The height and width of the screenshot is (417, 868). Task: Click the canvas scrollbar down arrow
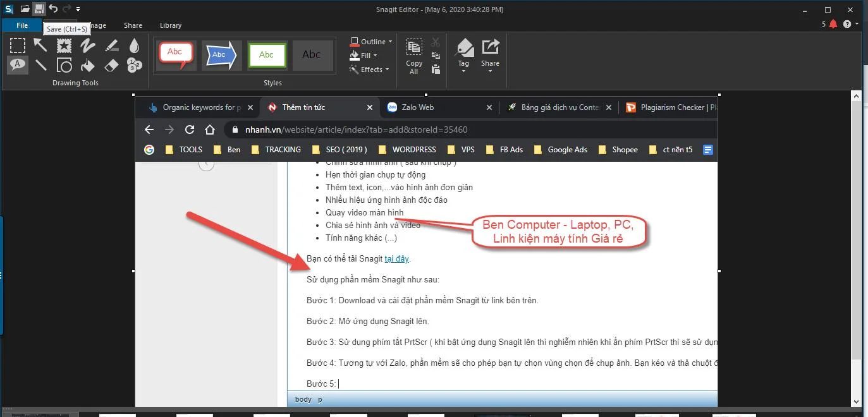point(857,401)
